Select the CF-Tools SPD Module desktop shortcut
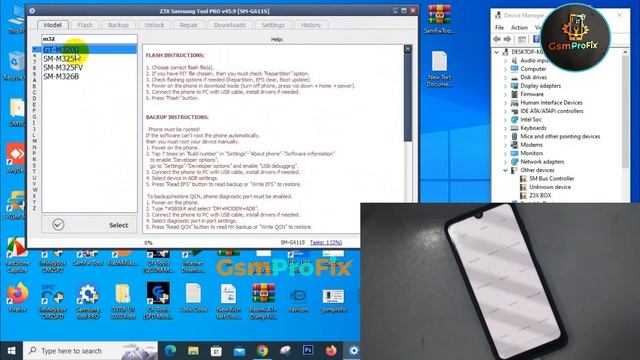This screenshot has height=360, width=640. click(158, 301)
